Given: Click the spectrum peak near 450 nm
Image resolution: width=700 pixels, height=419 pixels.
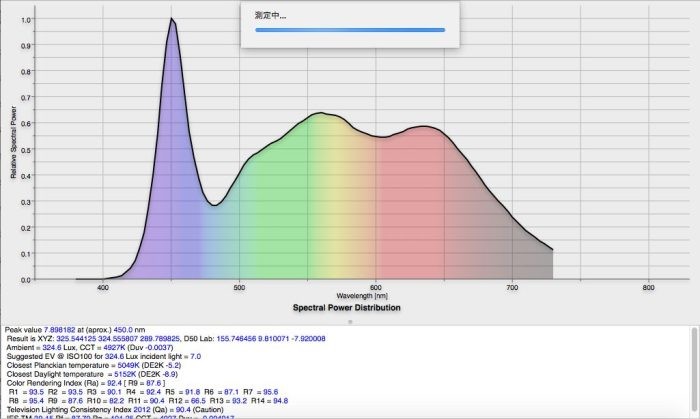Looking at the screenshot, I should click(x=172, y=20).
